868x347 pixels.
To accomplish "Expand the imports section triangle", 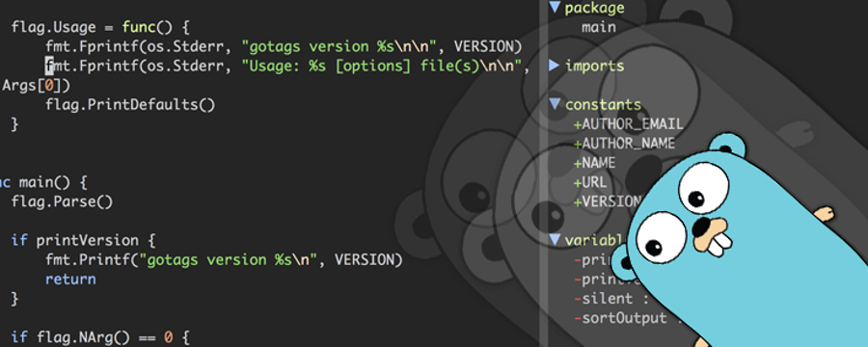I will pos(555,66).
